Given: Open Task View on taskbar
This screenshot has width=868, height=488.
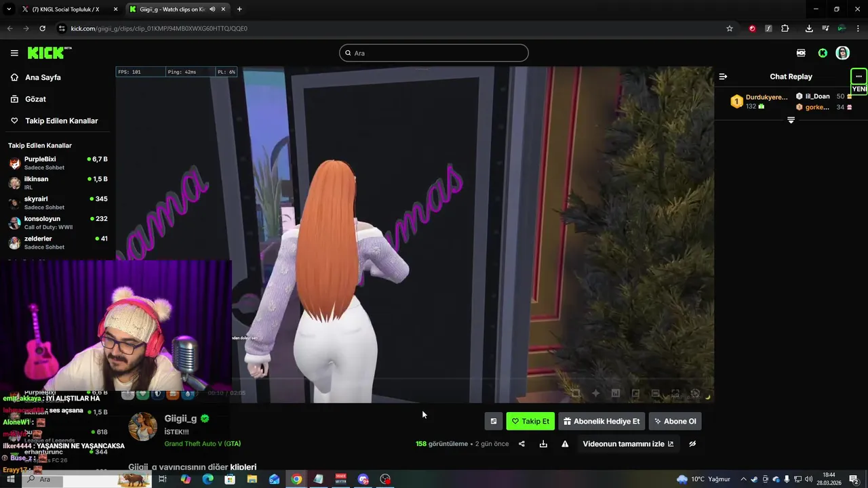Looking at the screenshot, I should tap(163, 479).
